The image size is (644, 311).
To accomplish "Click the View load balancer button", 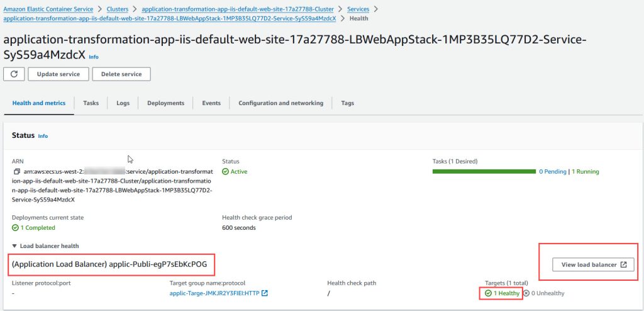I will [593, 265].
